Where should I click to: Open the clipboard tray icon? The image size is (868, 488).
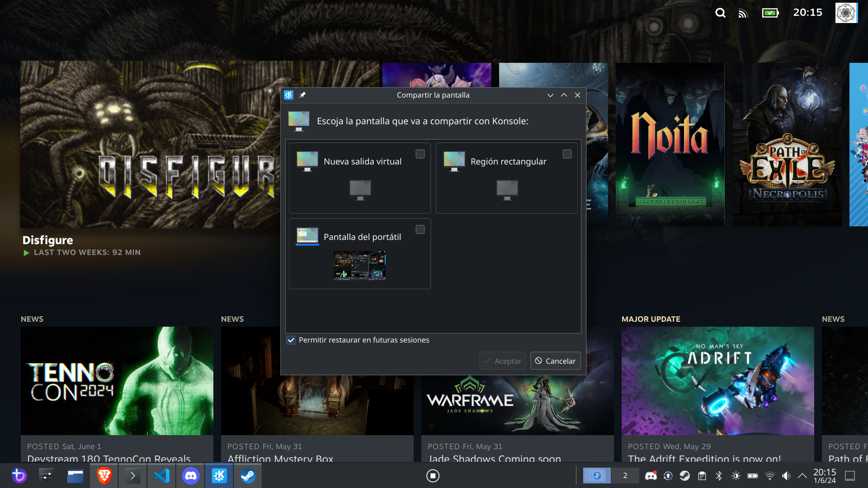pos(702,476)
